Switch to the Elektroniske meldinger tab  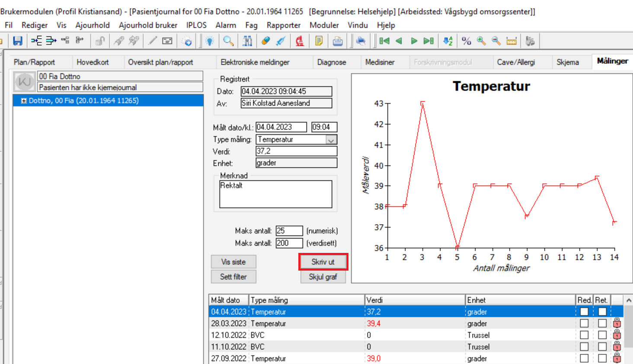pos(255,62)
